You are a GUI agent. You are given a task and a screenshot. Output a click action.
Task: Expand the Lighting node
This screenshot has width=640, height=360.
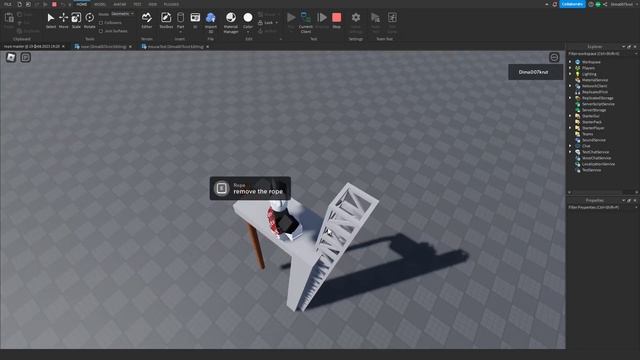[570, 74]
